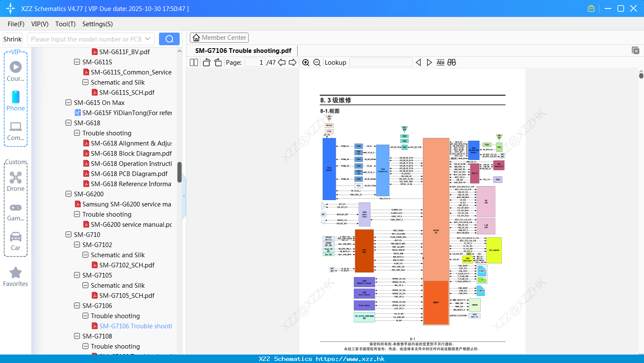Click the tree panel vertical scrollbar thumb
This screenshot has height=363, width=644.
click(x=179, y=172)
